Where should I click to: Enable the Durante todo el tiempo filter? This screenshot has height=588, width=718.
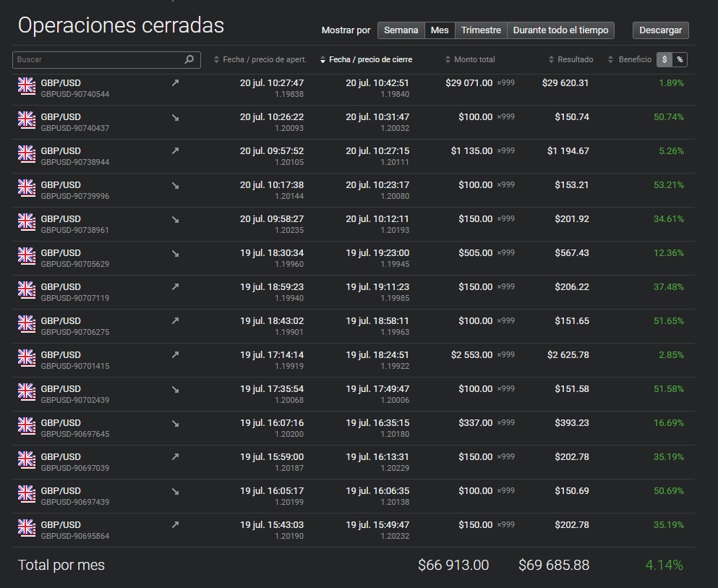click(x=560, y=30)
